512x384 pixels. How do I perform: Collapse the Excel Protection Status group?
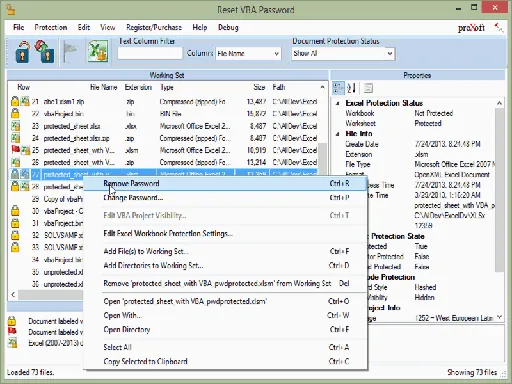338,103
